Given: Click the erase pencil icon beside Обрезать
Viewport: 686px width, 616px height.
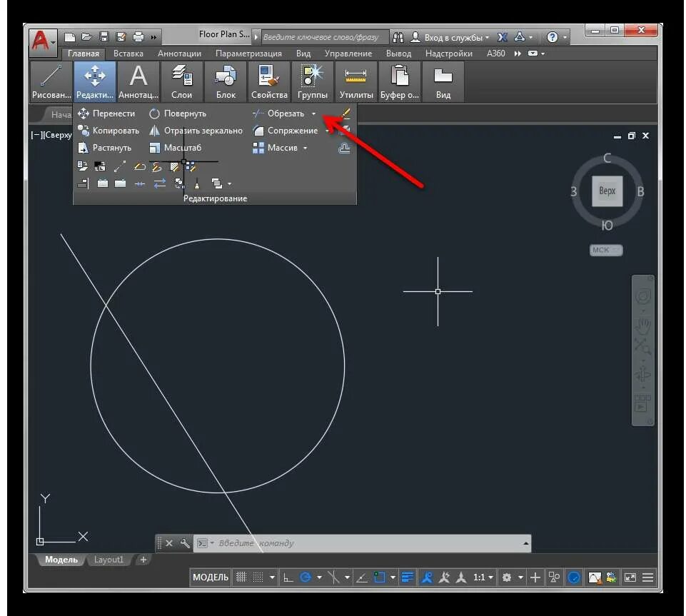Looking at the screenshot, I should click(x=345, y=113).
